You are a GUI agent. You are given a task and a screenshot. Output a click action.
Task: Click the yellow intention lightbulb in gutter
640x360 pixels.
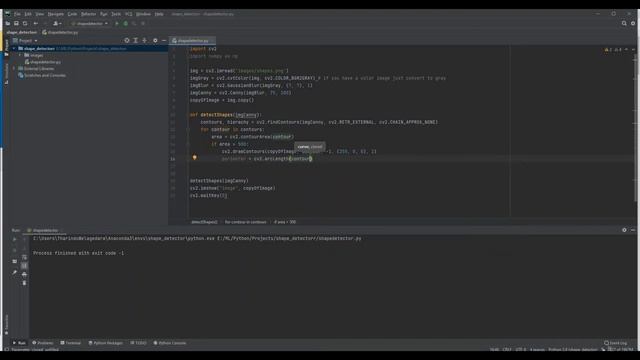195,158
